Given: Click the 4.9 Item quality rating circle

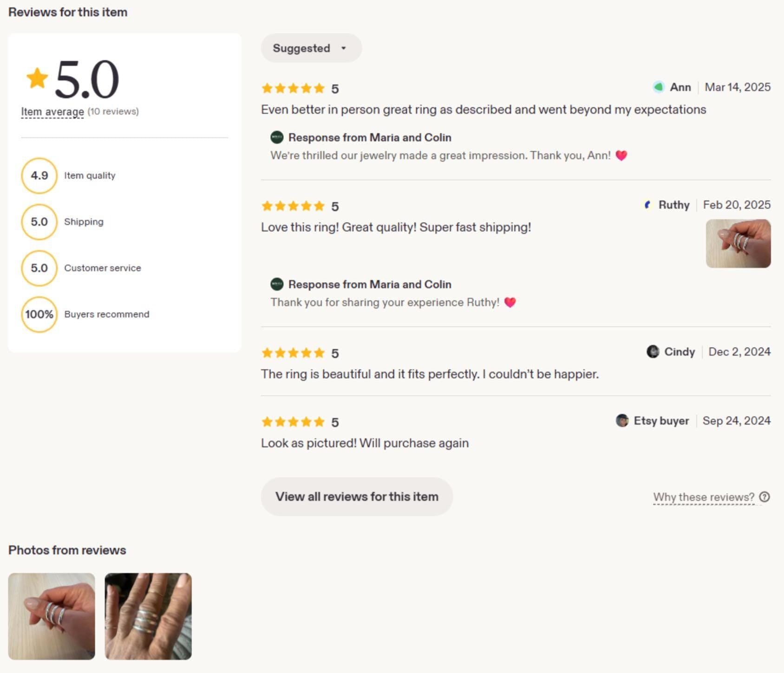Looking at the screenshot, I should [x=39, y=175].
